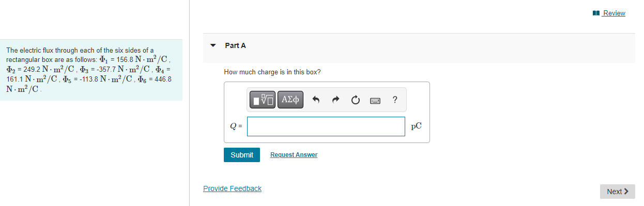The width and height of the screenshot is (644, 206).
Task: Click the pC unit label
Action: (416, 126)
